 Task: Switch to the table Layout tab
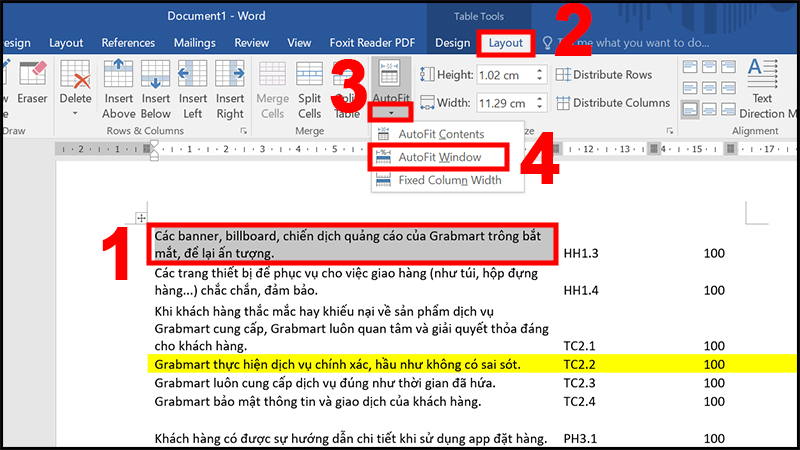coord(505,43)
